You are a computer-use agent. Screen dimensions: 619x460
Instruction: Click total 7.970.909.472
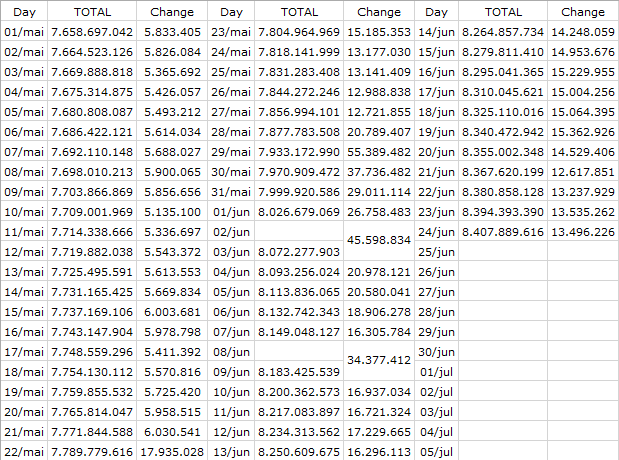[299, 172]
